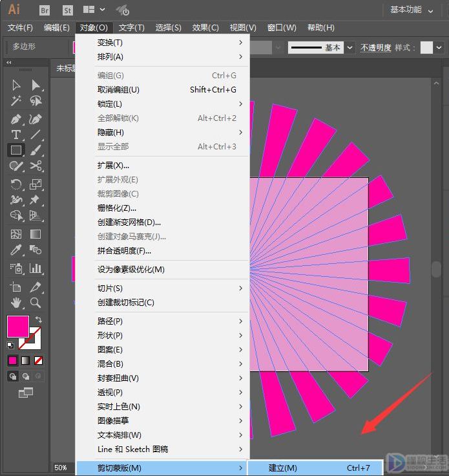Screen dimensions: 449x476
Task: Select the Shaper/Pencil tool
Action: tap(16, 166)
